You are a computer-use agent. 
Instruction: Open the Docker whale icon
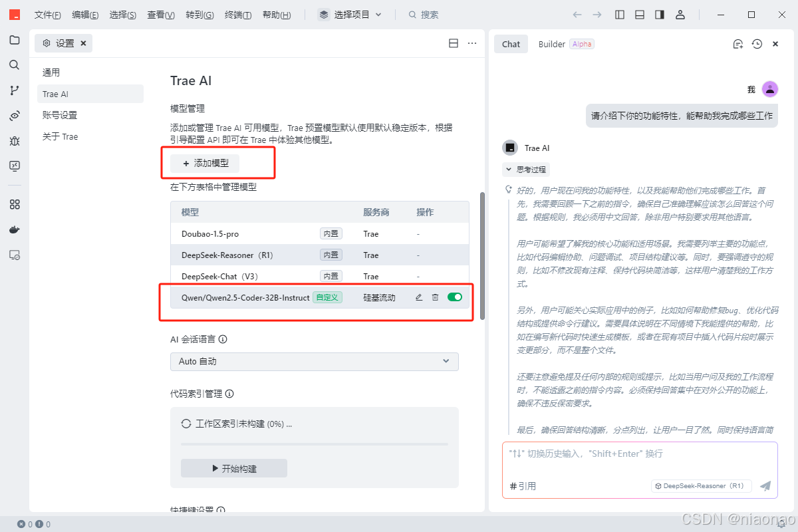tap(14, 229)
